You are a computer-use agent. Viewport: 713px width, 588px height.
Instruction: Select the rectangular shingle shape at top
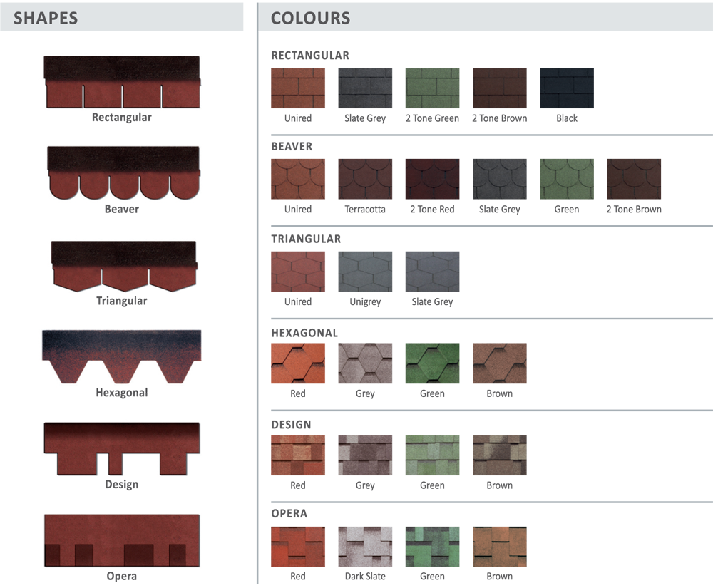(x=123, y=83)
